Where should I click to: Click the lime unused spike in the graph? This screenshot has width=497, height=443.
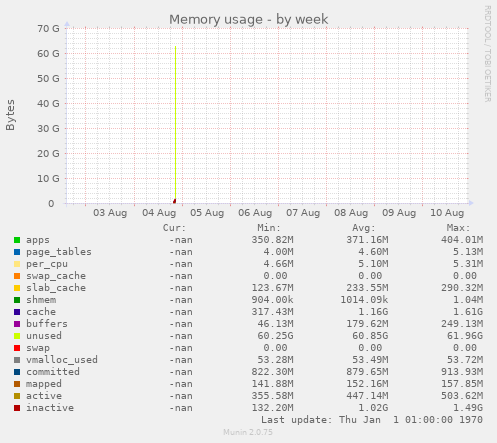tap(175, 122)
